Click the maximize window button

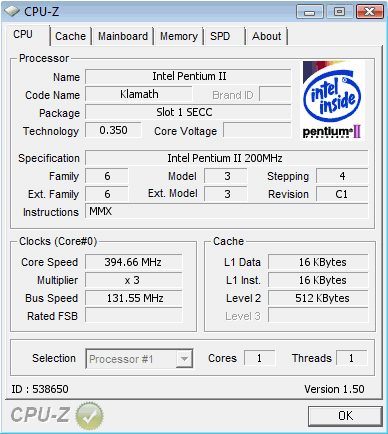[x=339, y=12]
